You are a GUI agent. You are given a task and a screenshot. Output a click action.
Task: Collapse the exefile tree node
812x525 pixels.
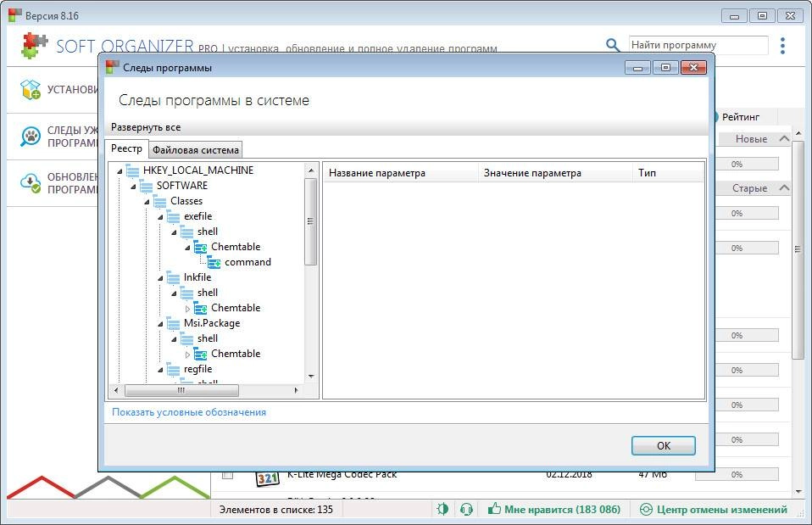[x=160, y=216]
